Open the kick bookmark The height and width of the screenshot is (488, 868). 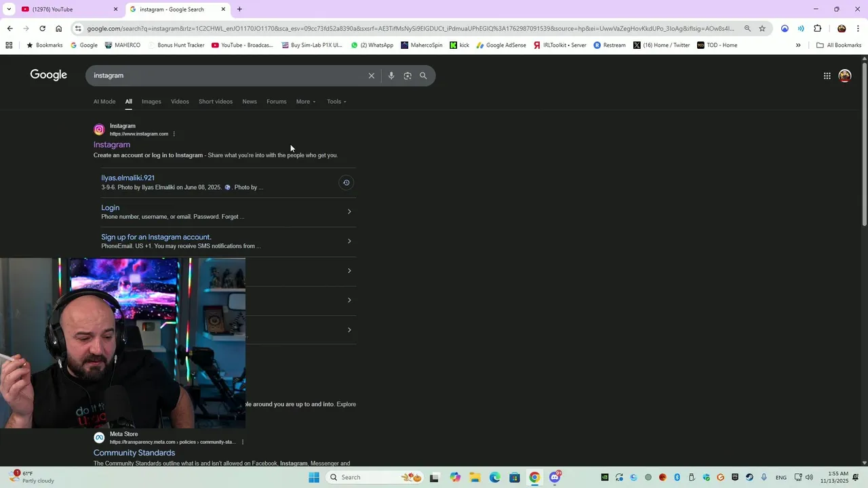(459, 45)
